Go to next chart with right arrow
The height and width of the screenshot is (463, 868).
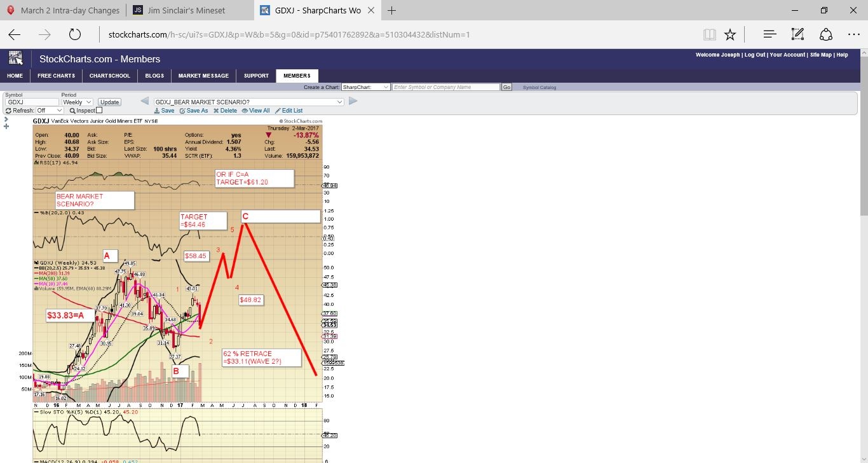(353, 102)
